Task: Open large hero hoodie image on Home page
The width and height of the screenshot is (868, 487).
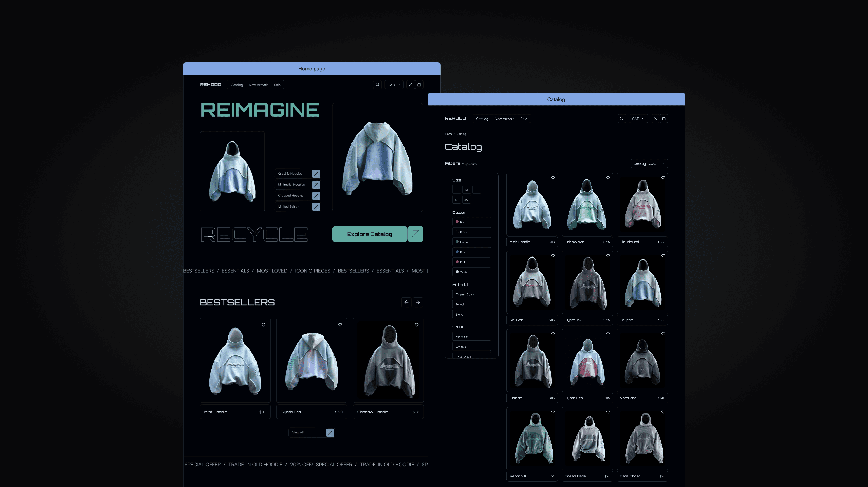Action: pos(377,157)
